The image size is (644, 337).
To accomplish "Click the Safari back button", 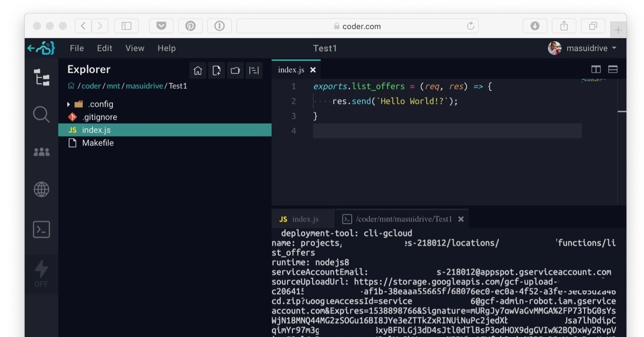I will 84,26.
